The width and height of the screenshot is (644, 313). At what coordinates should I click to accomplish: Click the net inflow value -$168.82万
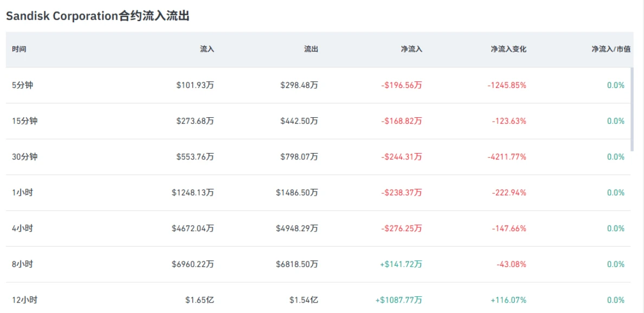[401, 121]
